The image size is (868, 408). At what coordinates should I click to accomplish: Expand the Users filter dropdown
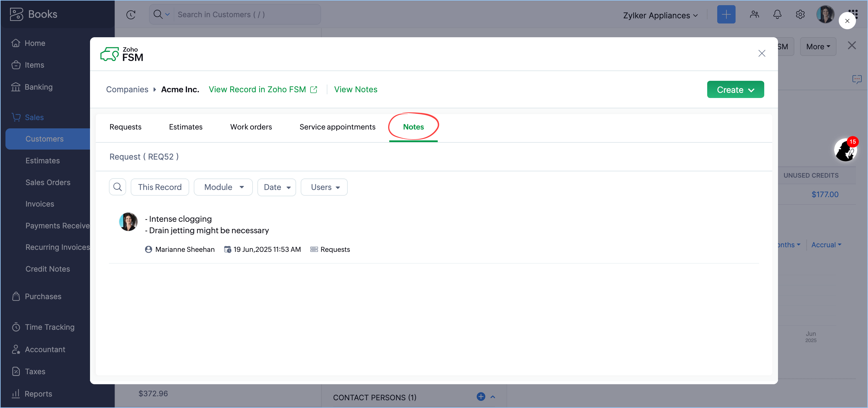click(x=324, y=187)
